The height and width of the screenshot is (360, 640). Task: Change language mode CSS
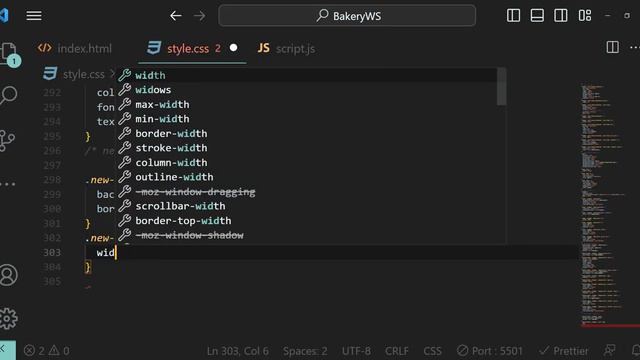(x=432, y=351)
